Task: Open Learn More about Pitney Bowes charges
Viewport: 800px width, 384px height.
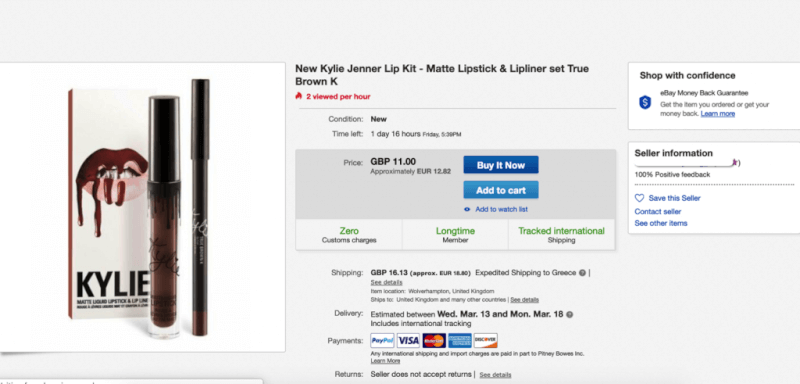Action: coord(385,361)
